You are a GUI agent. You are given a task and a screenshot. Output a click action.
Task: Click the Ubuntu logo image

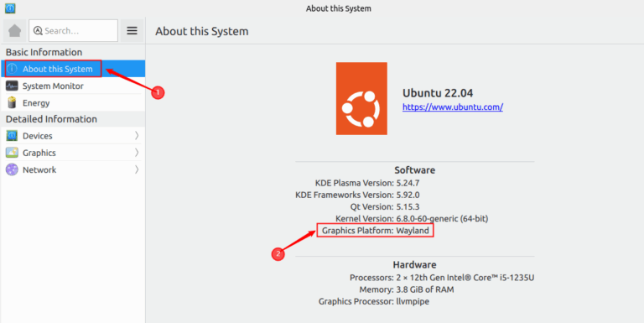click(x=361, y=99)
